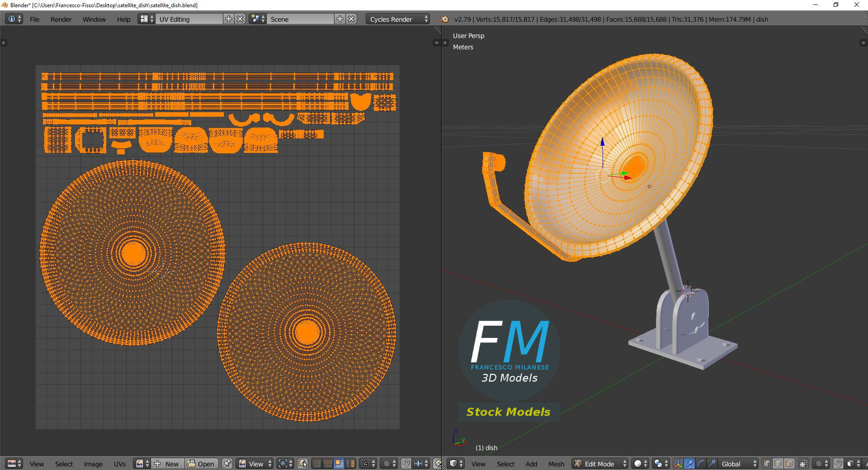Click the Open image button
Image resolution: width=868 pixels, height=470 pixels.
pyautogui.click(x=201, y=464)
